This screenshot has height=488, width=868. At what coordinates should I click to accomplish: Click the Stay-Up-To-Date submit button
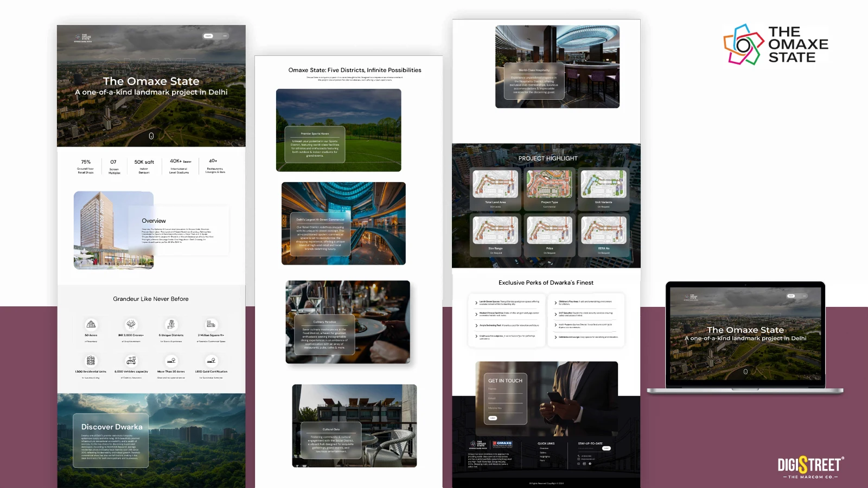click(x=607, y=448)
